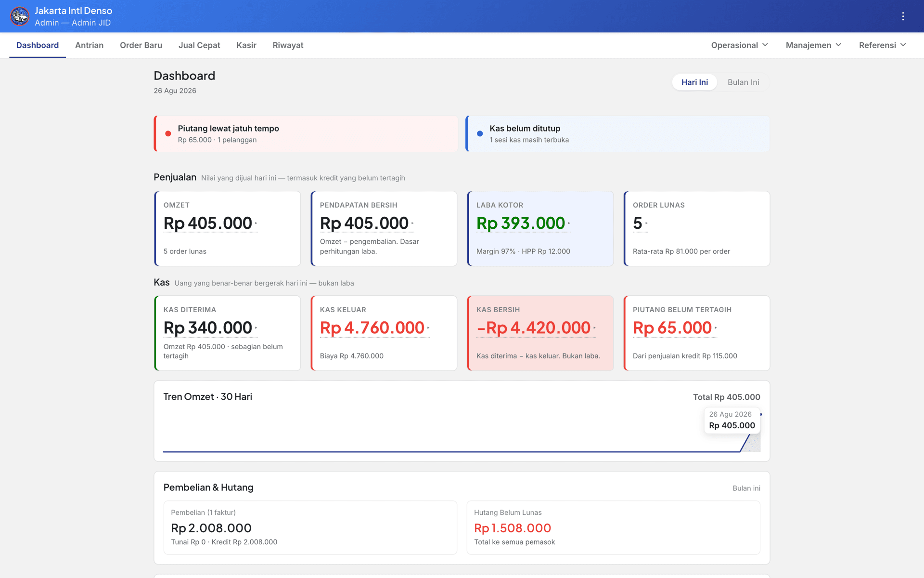Click the 5 order lunas text
The height and width of the screenshot is (578, 924).
(185, 251)
